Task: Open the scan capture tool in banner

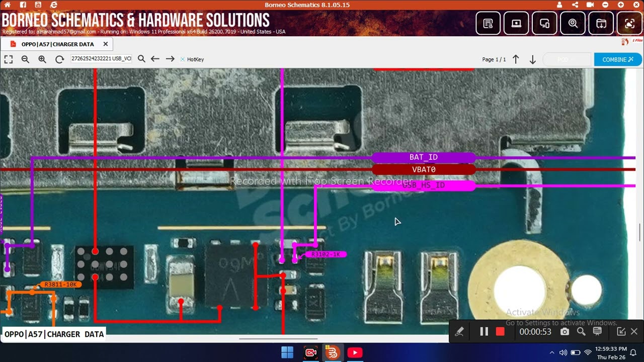Action: [629, 23]
